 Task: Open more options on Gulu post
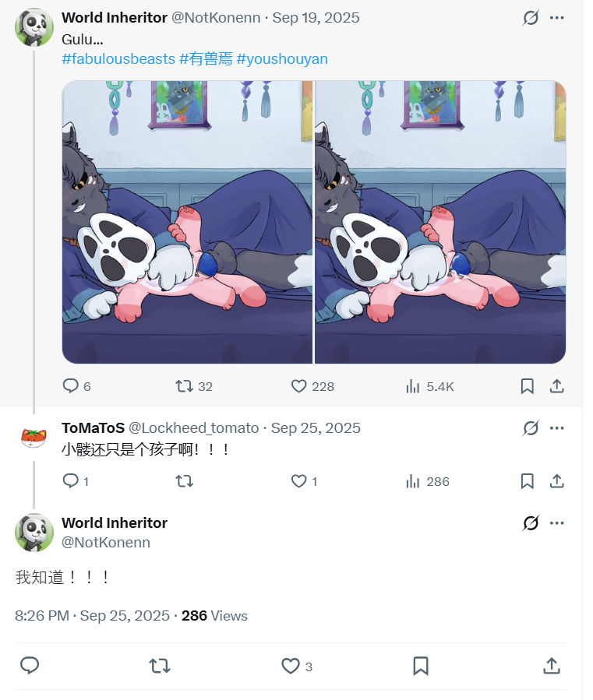(x=556, y=18)
